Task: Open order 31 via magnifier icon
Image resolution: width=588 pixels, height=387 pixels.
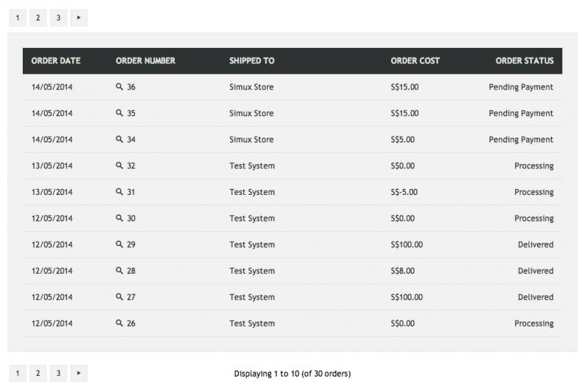Action: click(119, 192)
